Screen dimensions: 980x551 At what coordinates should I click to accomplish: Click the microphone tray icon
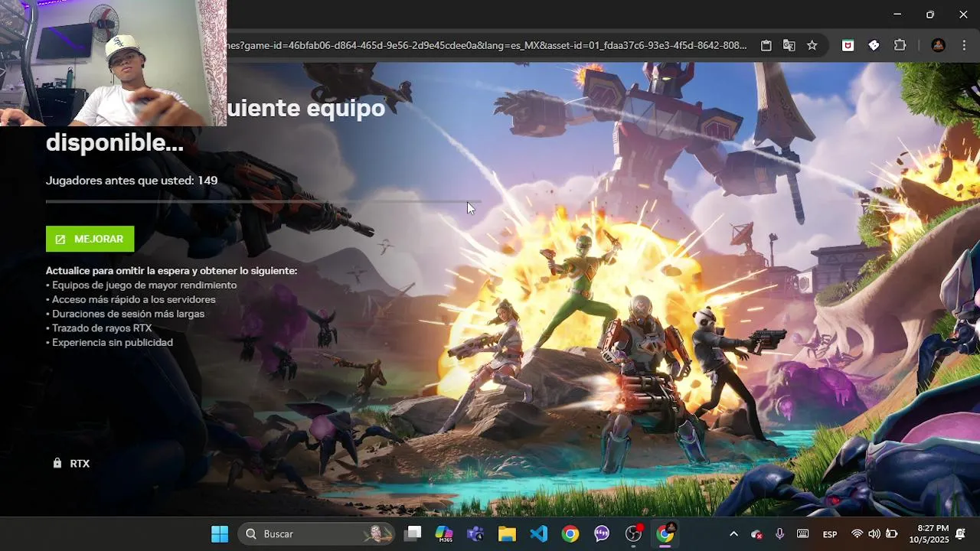pyautogui.click(x=780, y=534)
